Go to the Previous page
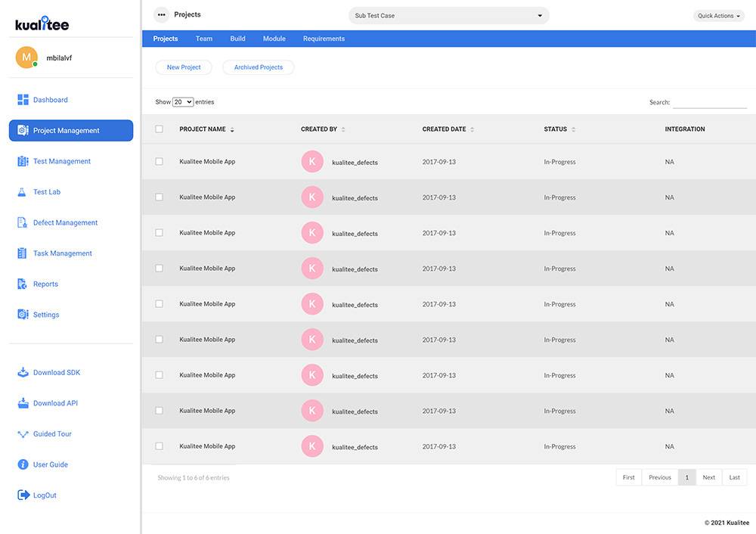756x534 pixels. pos(660,477)
